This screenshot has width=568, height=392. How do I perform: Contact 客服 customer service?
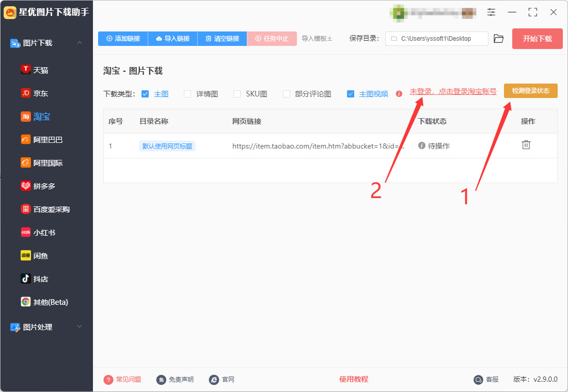click(486, 379)
